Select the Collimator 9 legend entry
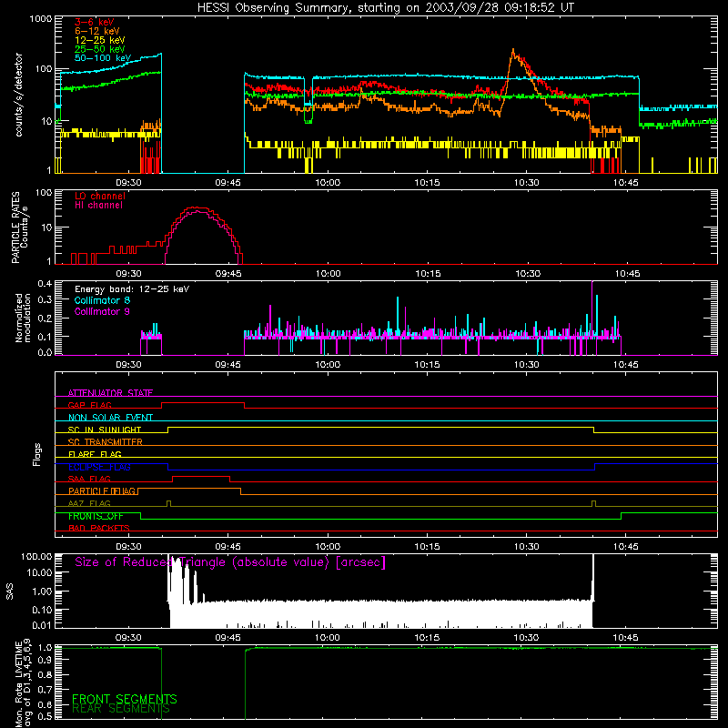The image size is (728, 728). pos(102,311)
